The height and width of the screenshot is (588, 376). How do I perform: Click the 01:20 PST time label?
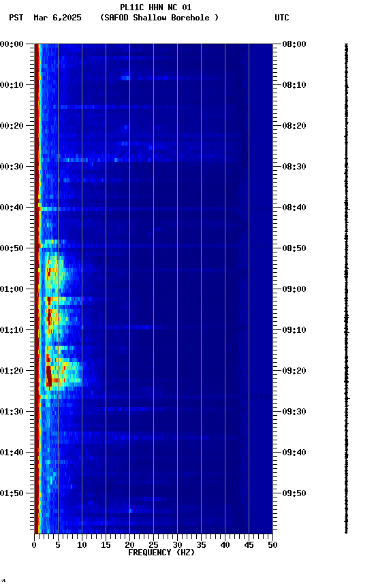[x=12, y=372]
